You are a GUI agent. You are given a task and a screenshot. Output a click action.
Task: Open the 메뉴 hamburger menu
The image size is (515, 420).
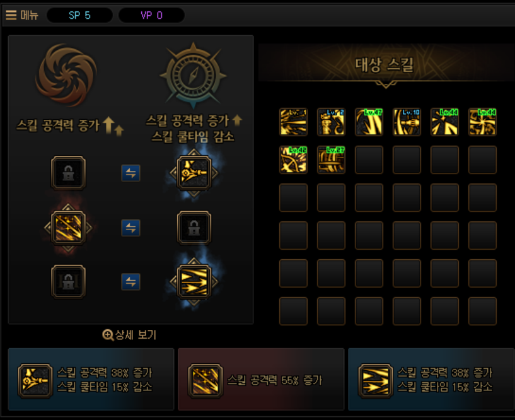(21, 15)
